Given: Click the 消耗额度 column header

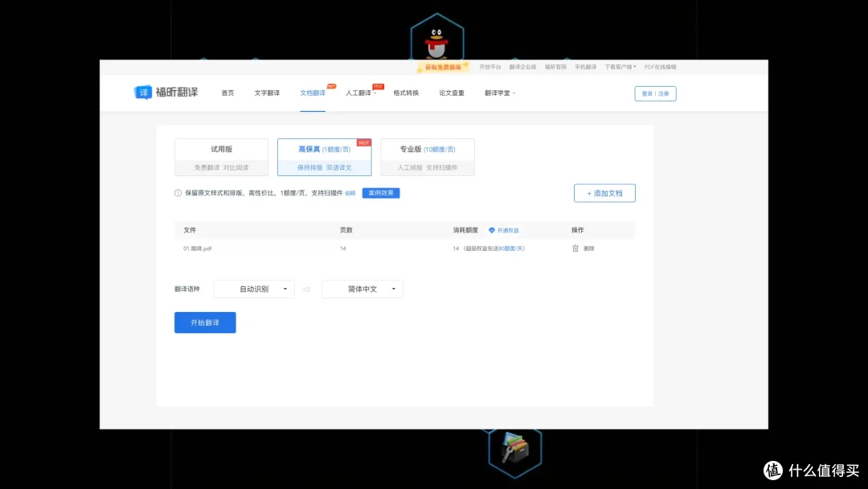Looking at the screenshot, I should [x=465, y=230].
